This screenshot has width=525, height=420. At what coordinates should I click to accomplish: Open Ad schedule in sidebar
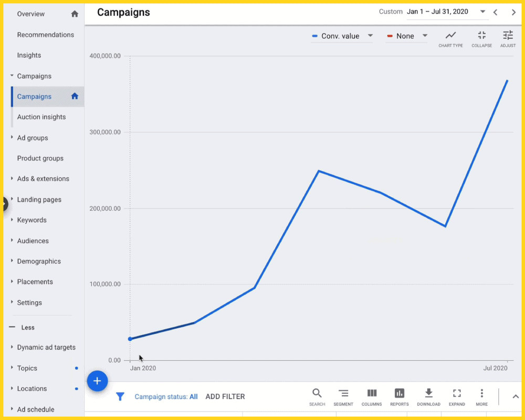coord(36,409)
